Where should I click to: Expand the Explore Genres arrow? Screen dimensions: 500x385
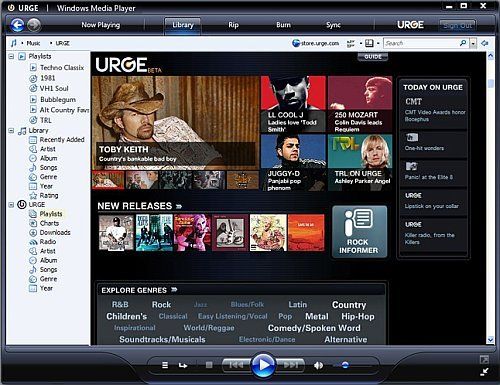coord(174,290)
